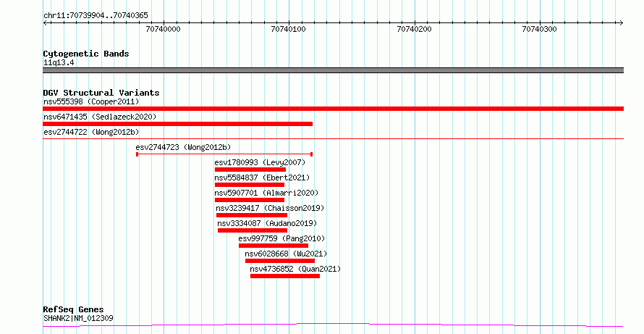Click the 70740200 ruler position

point(414,29)
